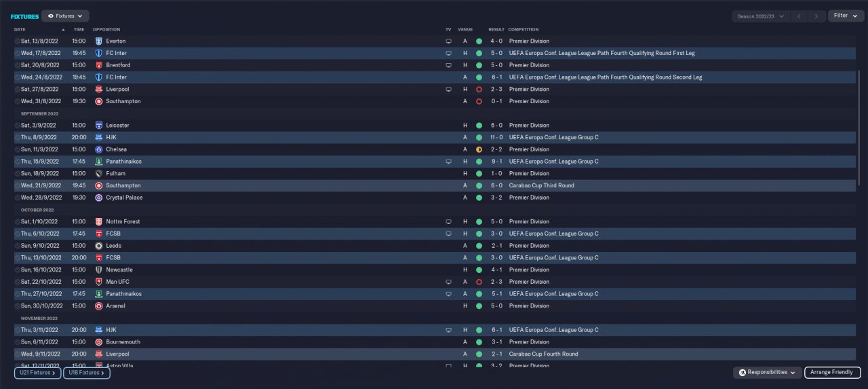This screenshot has width=868, height=389.
Task: Click the Nottm Forest club badge
Action: coord(98,222)
